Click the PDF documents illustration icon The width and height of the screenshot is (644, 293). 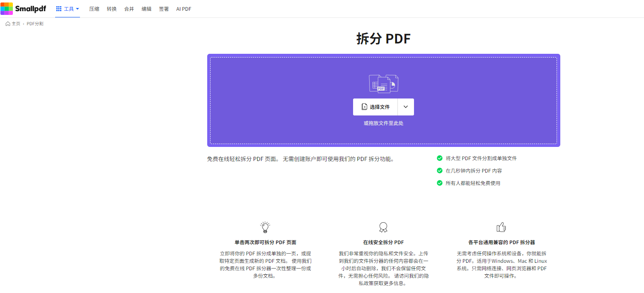pos(383,84)
